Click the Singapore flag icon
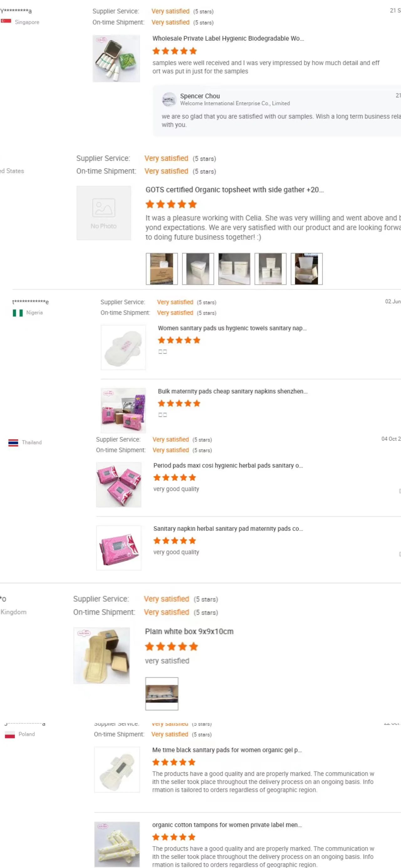 point(6,21)
